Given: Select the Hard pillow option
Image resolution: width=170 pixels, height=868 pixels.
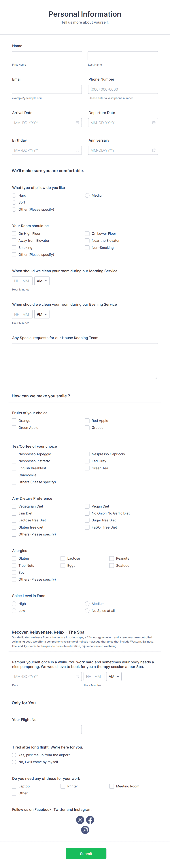Looking at the screenshot, I should [x=14, y=195].
